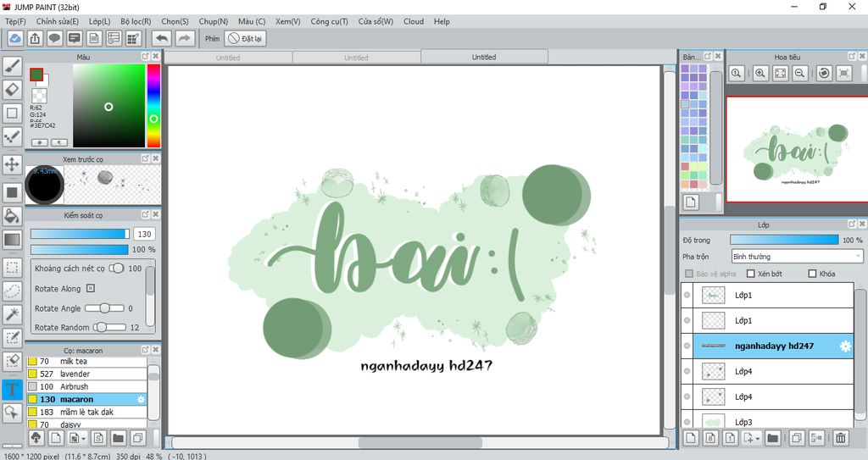The height and width of the screenshot is (460, 868).
Task: Zoom in on the navigator panel
Action: pyautogui.click(x=760, y=73)
